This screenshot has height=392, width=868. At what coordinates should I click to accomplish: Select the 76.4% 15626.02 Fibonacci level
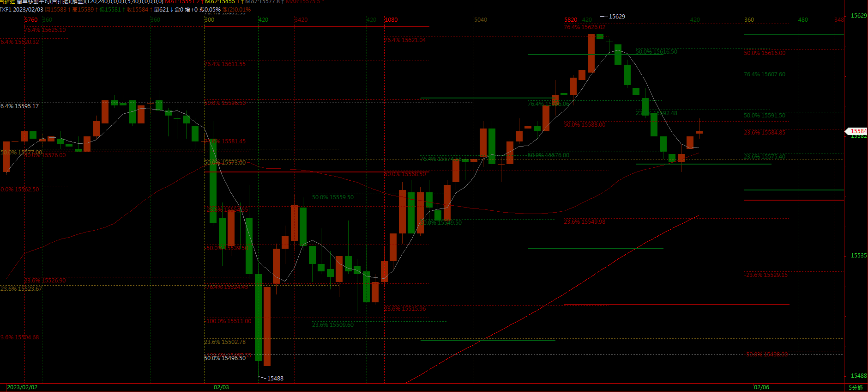pyautogui.click(x=585, y=28)
